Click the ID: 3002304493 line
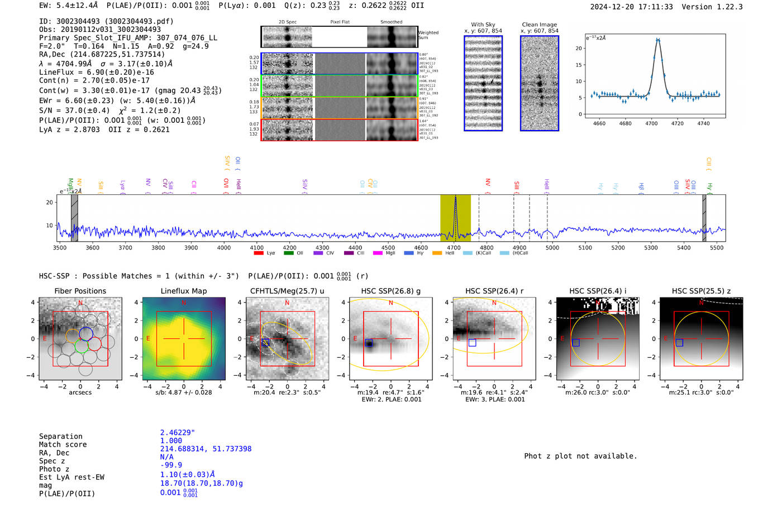 [106, 21]
